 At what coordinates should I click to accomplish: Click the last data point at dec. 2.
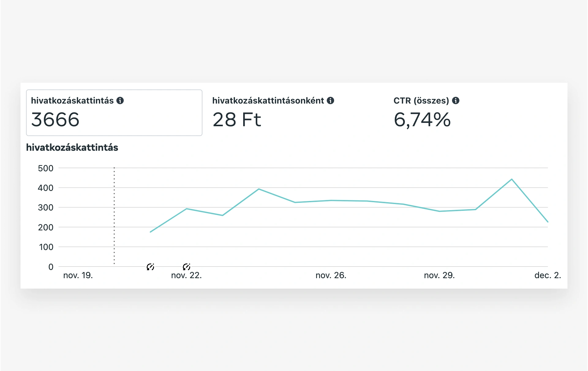click(547, 221)
